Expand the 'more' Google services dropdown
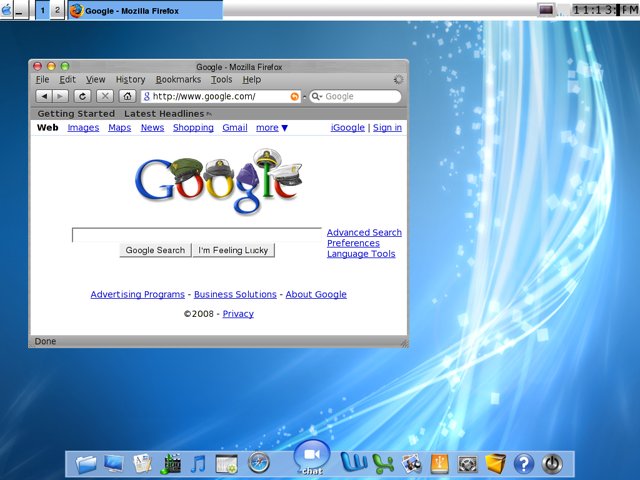This screenshot has height=480, width=640. point(272,128)
